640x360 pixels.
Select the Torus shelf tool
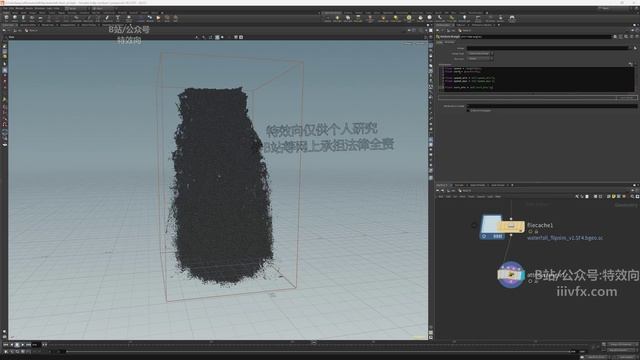[x=32, y=18]
